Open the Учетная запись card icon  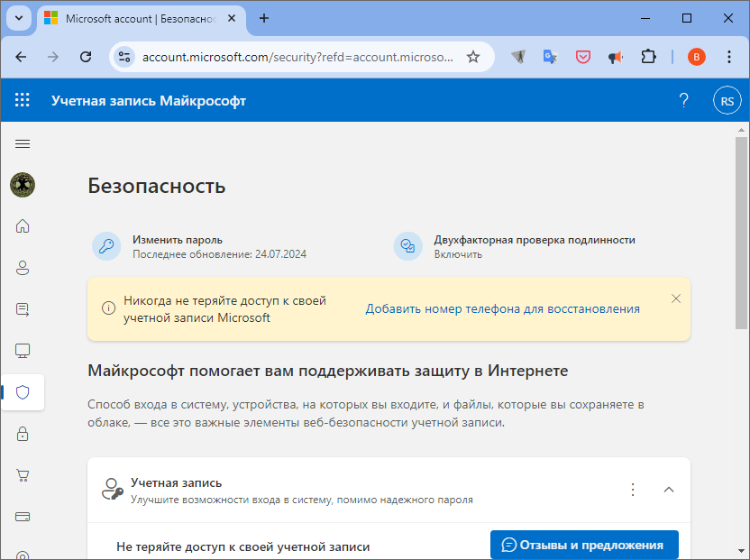113,490
